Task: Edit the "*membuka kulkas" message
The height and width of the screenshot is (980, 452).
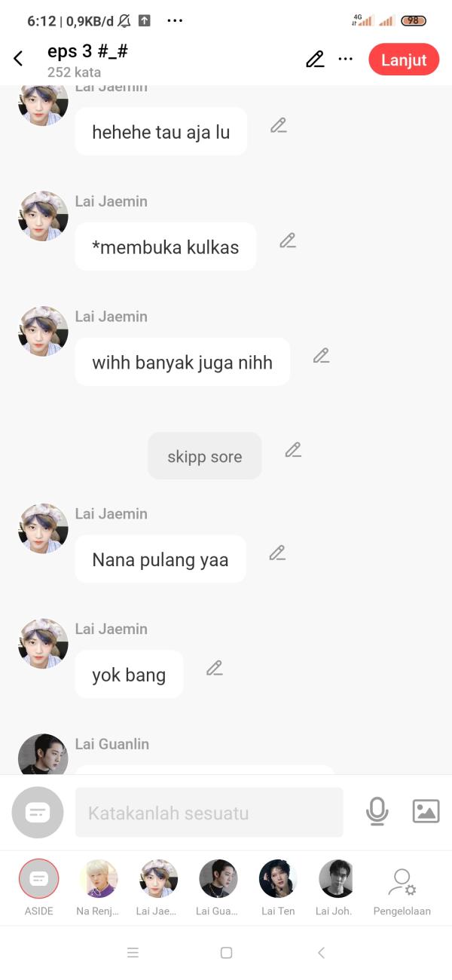Action: click(x=288, y=240)
